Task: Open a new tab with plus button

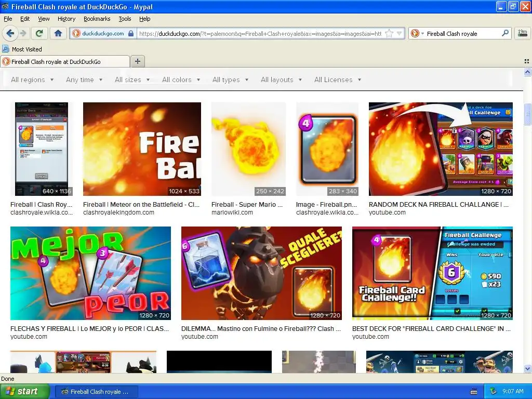Action: click(137, 61)
